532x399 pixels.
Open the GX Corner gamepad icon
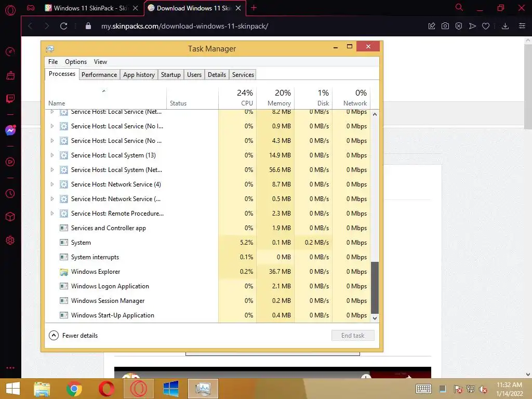[x=31, y=8]
